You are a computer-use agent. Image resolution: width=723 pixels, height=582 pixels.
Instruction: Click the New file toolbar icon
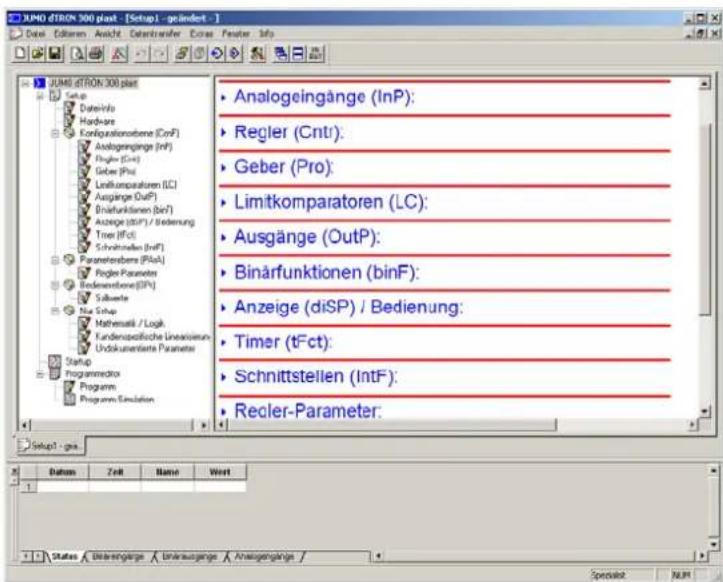[x=20, y=53]
